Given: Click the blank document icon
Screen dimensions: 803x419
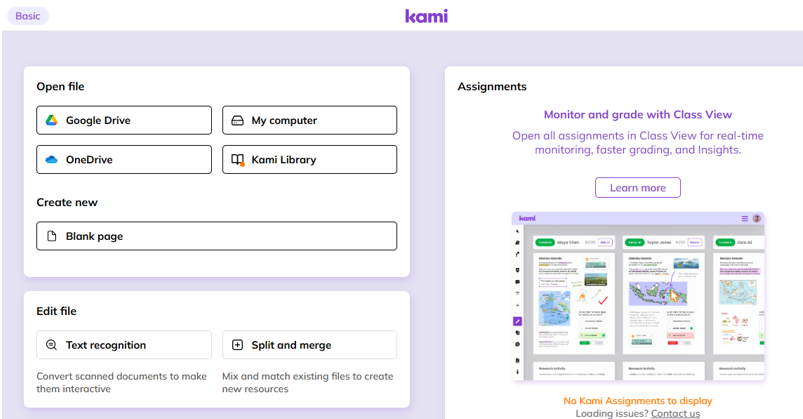Looking at the screenshot, I should 52,236.
